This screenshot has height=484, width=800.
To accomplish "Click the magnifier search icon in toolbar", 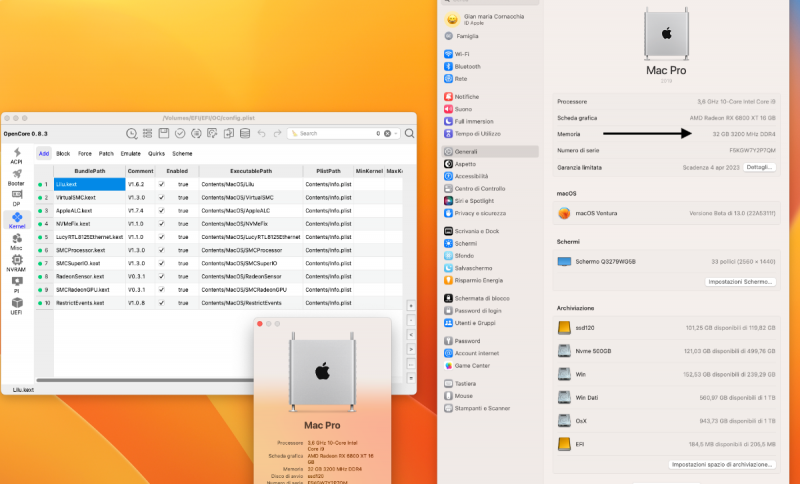I will coord(409,133).
